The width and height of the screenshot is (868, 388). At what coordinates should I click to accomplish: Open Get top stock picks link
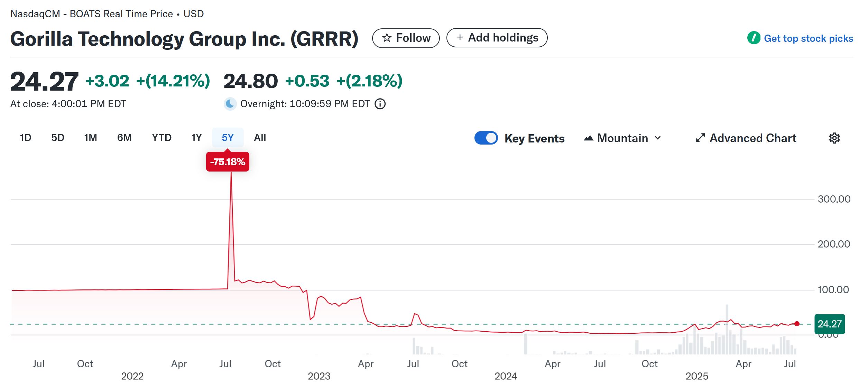click(x=808, y=38)
